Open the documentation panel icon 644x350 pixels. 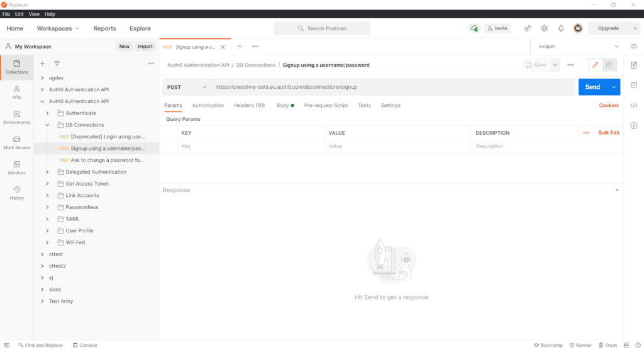click(634, 65)
